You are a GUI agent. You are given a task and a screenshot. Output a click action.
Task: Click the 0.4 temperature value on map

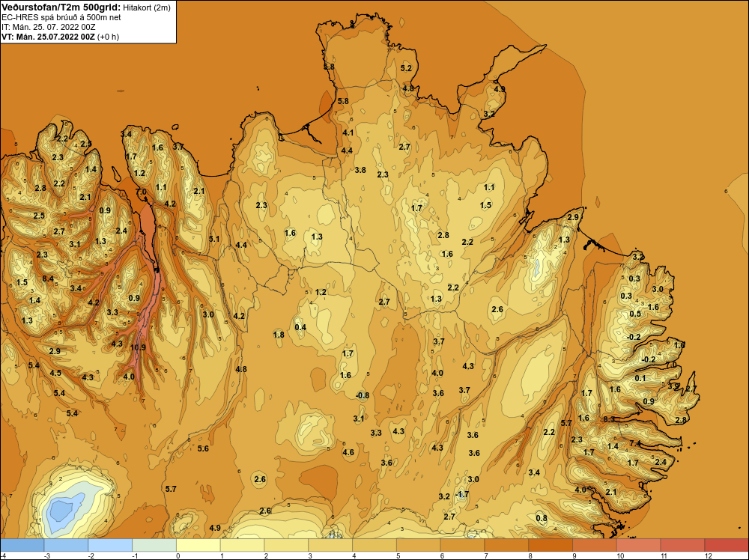[x=300, y=327]
